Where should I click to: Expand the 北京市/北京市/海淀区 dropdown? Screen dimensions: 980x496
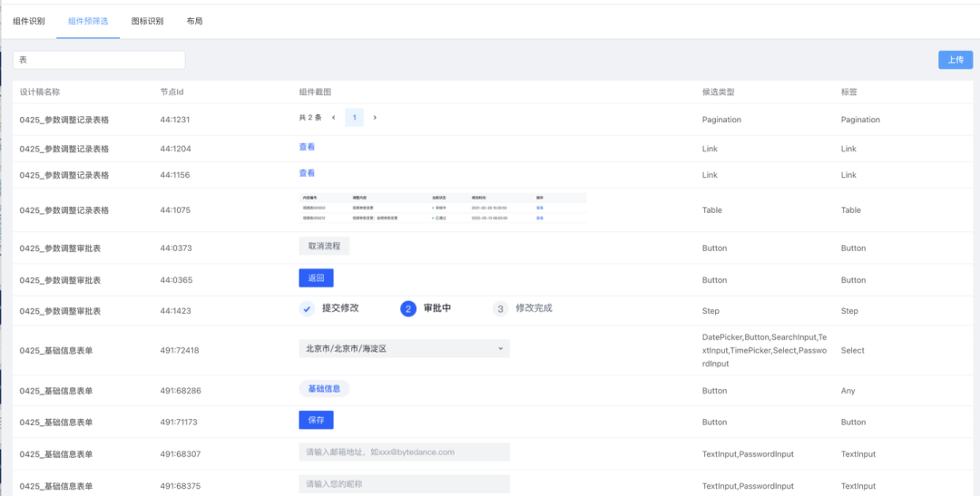pyautogui.click(x=500, y=348)
